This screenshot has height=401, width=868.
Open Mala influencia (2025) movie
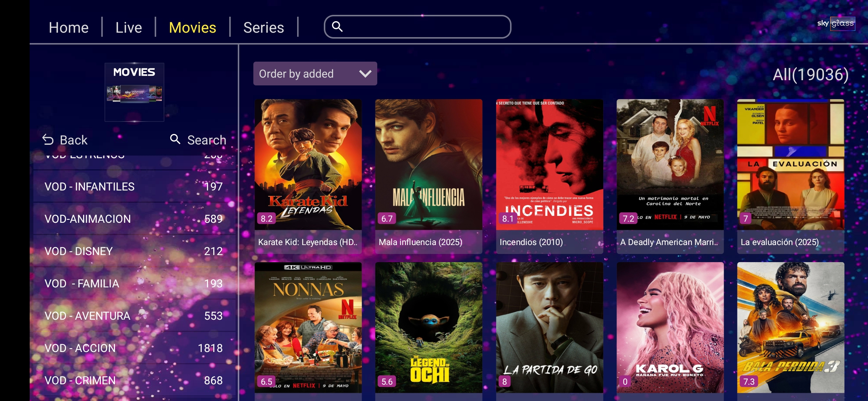click(x=429, y=176)
